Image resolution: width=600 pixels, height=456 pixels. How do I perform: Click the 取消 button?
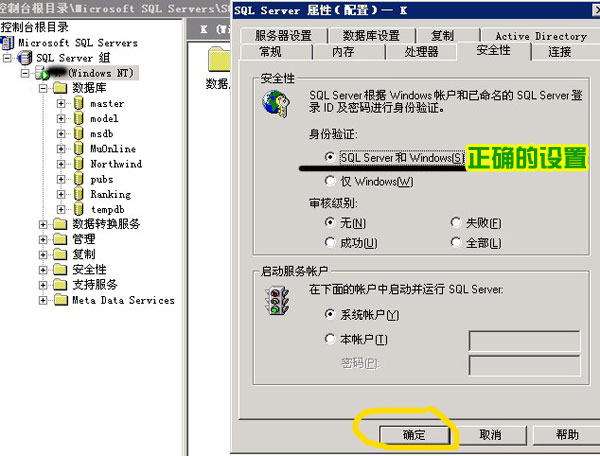point(491,435)
